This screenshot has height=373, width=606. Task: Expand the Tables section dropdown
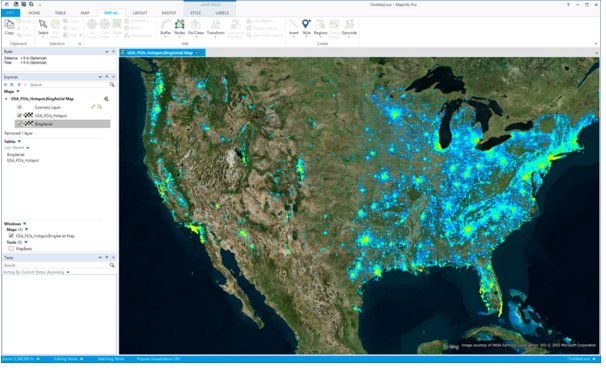pos(19,141)
